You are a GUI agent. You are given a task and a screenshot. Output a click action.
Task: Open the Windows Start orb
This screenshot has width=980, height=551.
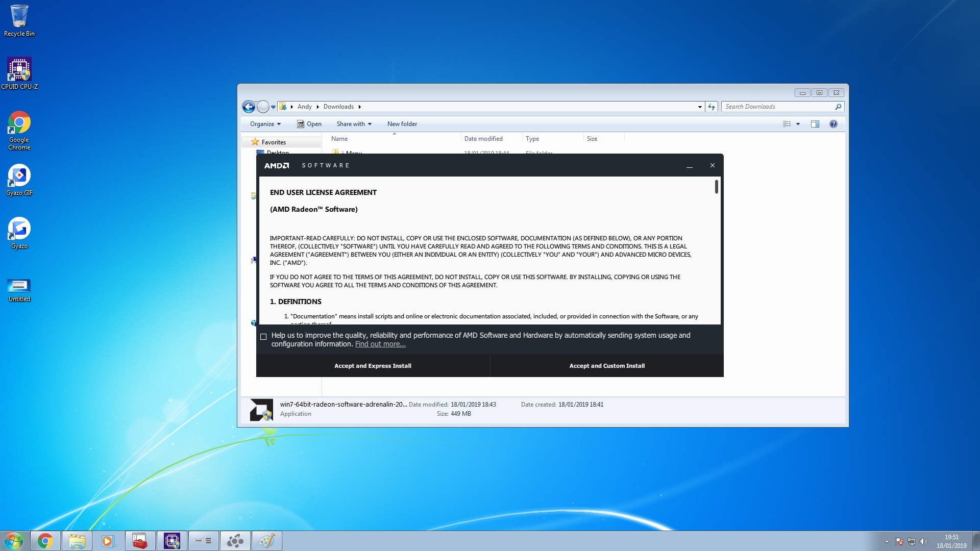point(14,541)
